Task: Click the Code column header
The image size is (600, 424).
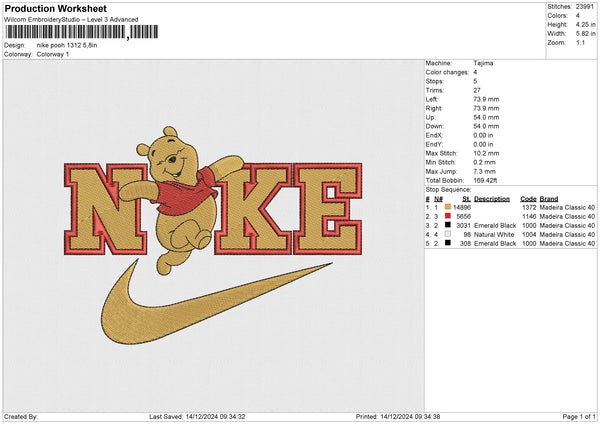Action: tap(528, 199)
